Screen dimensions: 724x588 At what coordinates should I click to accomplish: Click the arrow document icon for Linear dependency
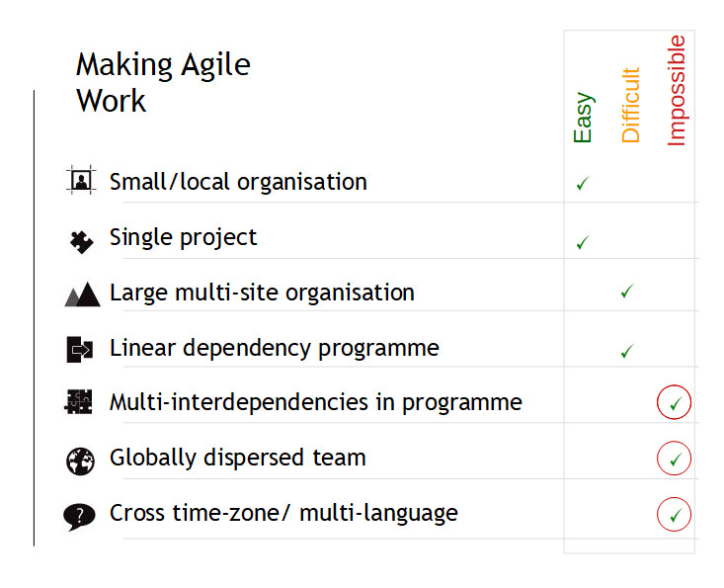[80, 350]
